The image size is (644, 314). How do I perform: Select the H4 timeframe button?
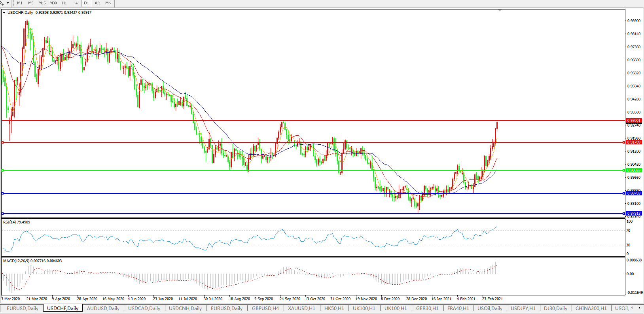75,3
